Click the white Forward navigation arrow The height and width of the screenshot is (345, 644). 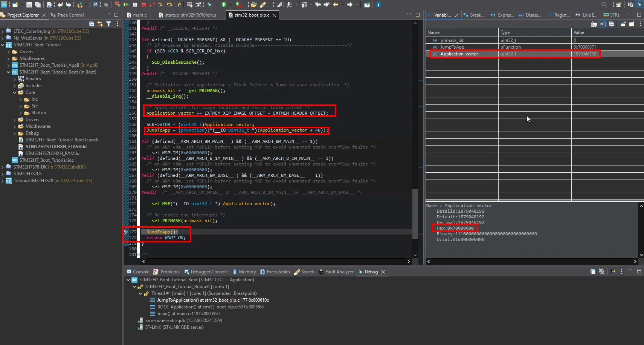click(x=350, y=5)
